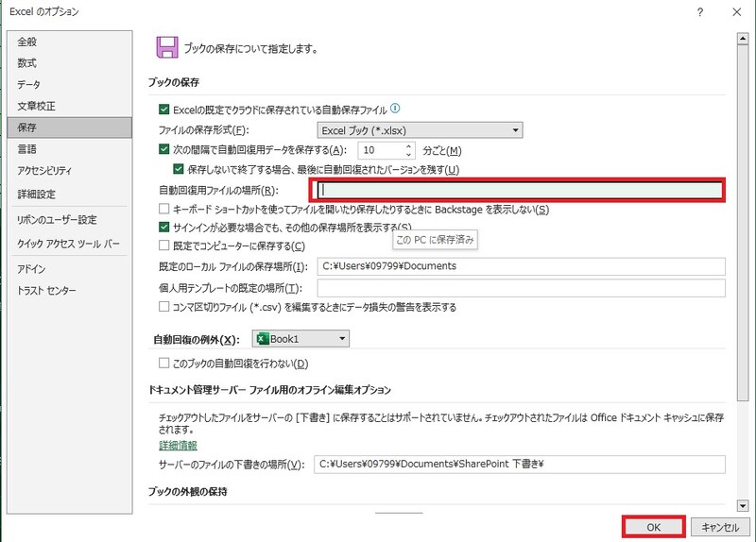Enable Backstage を表示しない checkbox

pyautogui.click(x=163, y=209)
